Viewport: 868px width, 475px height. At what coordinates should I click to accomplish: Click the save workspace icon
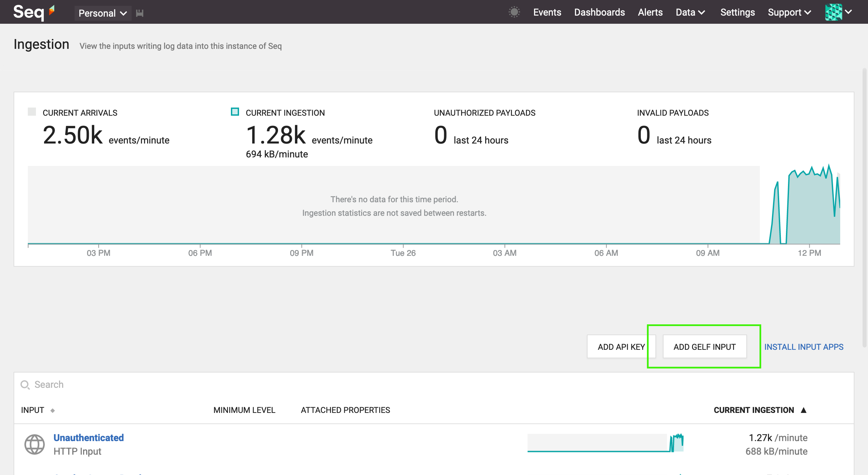pyautogui.click(x=140, y=13)
